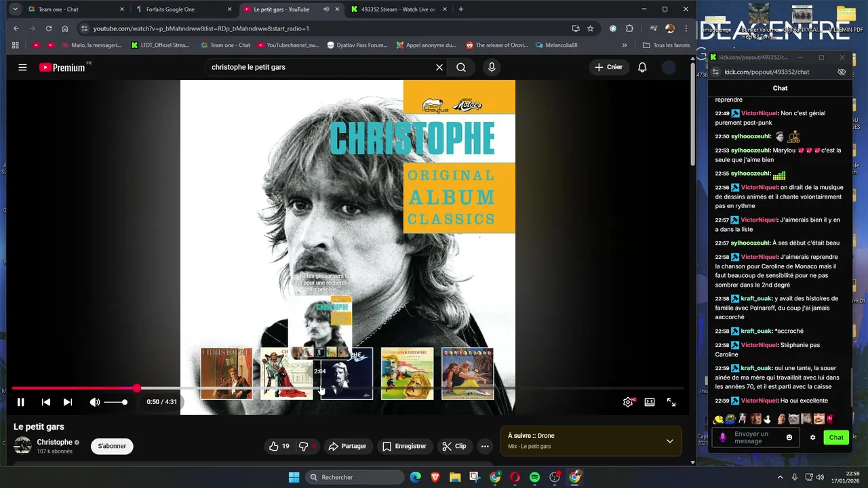Reload the YouTube page
Viewport: 868px width, 488px height.
point(48,28)
